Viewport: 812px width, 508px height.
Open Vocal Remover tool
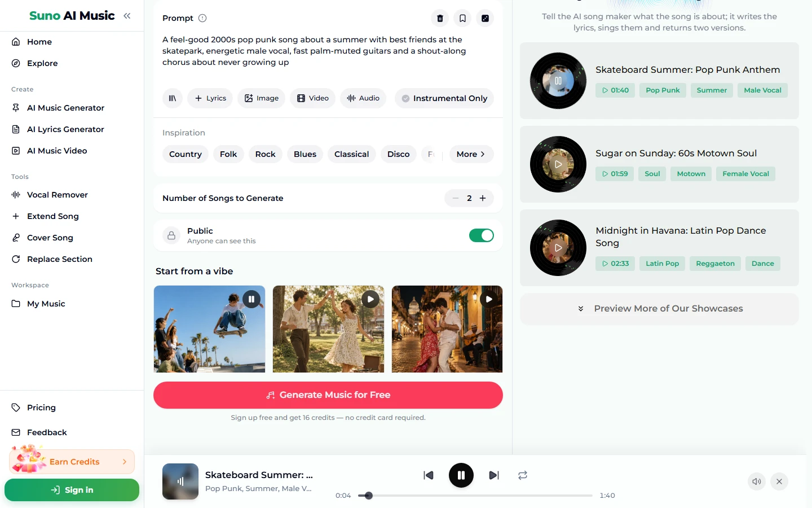[58, 195]
